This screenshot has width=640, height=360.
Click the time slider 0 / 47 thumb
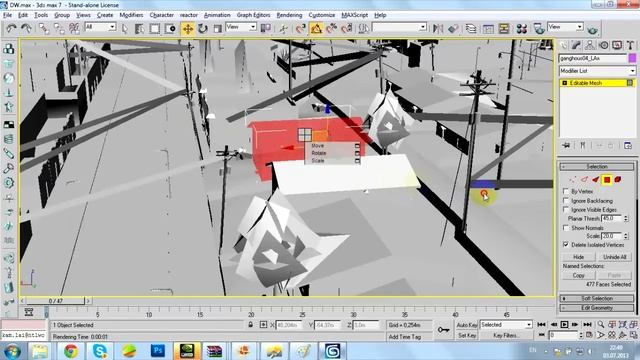[56, 301]
